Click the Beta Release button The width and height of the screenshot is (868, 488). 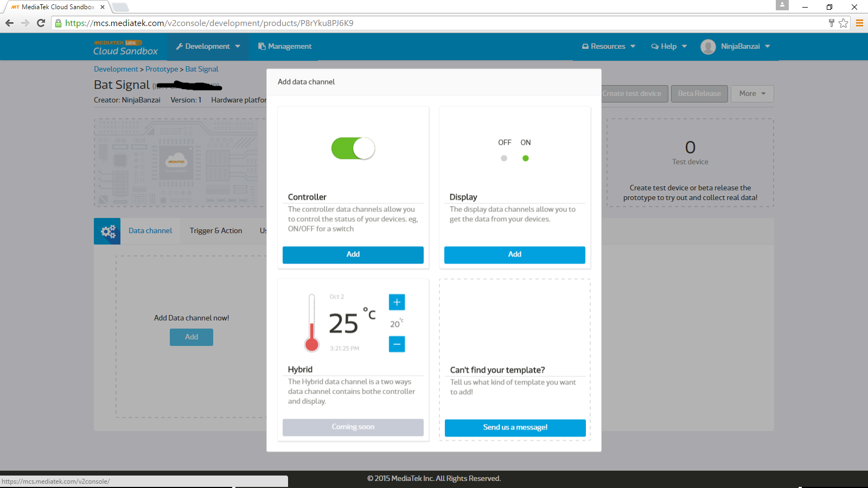[699, 93]
